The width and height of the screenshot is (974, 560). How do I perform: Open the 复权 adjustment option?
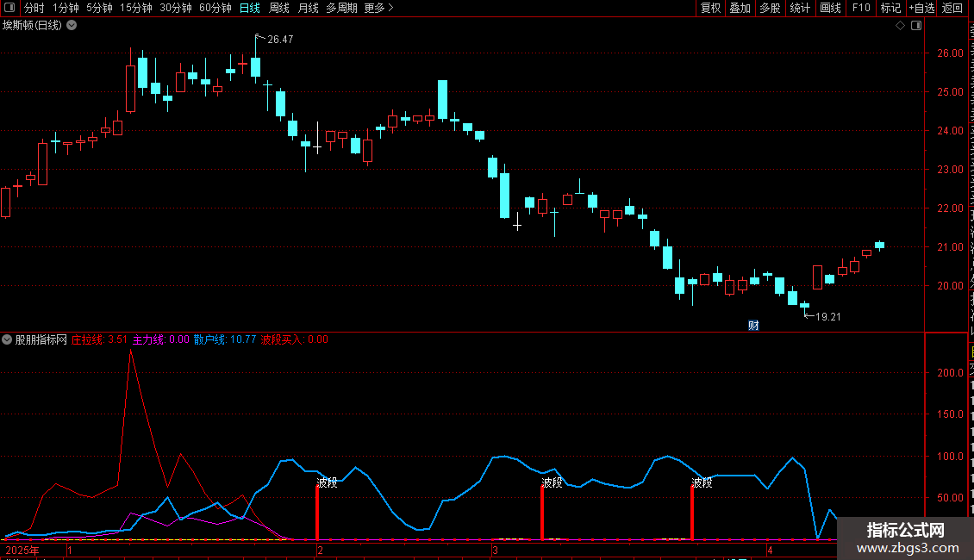(710, 8)
